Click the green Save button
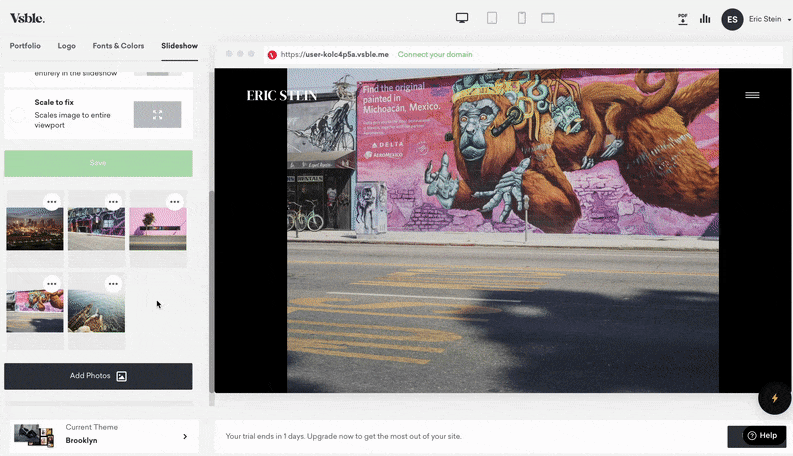 pyautogui.click(x=98, y=163)
